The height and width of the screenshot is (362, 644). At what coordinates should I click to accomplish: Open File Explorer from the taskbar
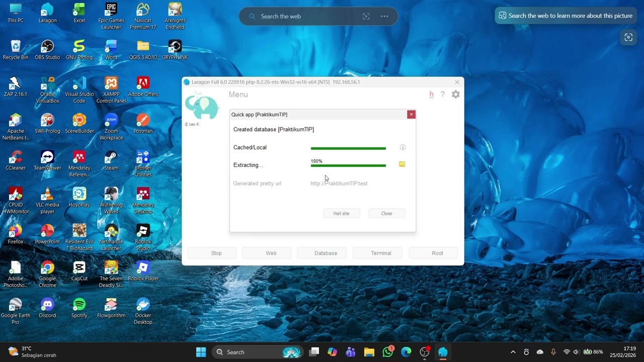[x=369, y=352]
